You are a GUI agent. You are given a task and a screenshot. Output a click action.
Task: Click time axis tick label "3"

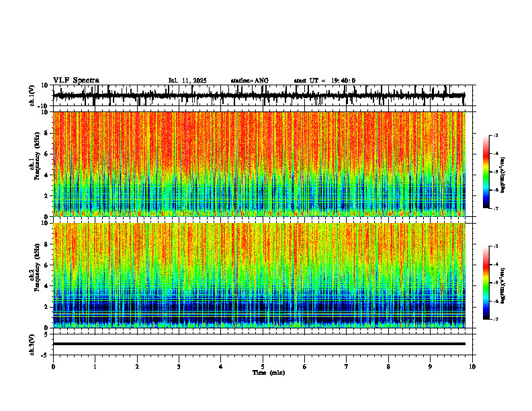[x=179, y=367]
